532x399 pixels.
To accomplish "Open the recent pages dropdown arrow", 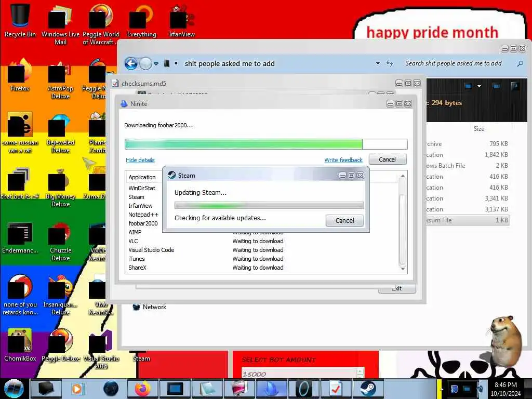I will (156, 64).
